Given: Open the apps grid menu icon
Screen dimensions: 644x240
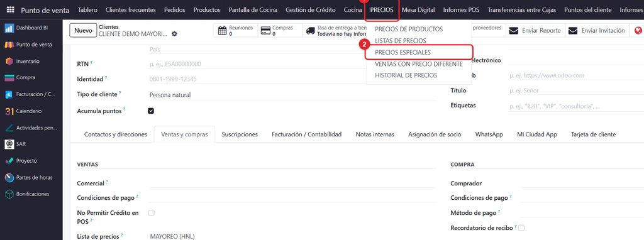Looking at the screenshot, I should 10,10.
